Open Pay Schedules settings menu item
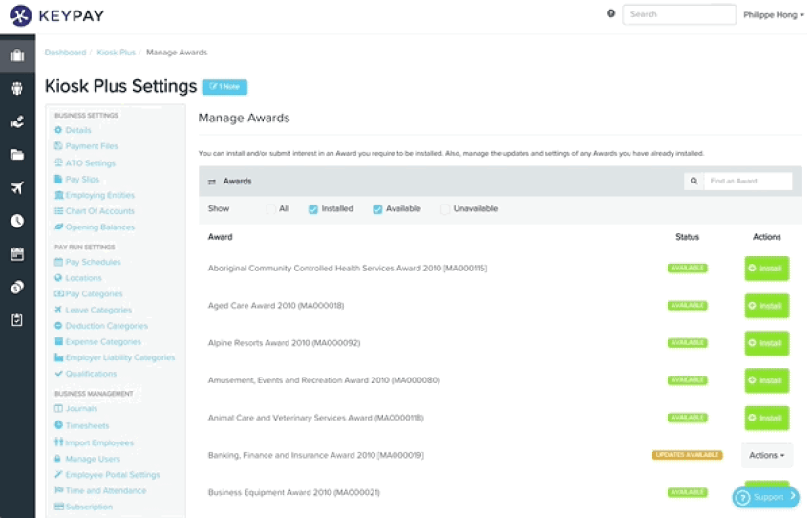The image size is (812, 518). (x=93, y=262)
